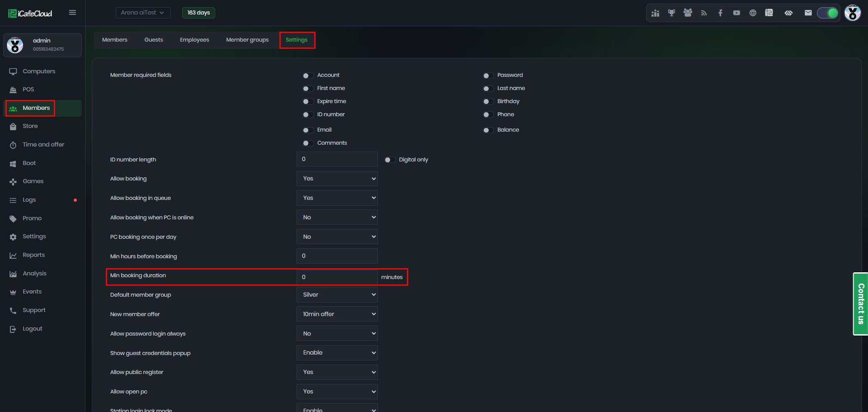Click the Contact us side button
Viewport: 868px width, 412px height.
tap(861, 304)
